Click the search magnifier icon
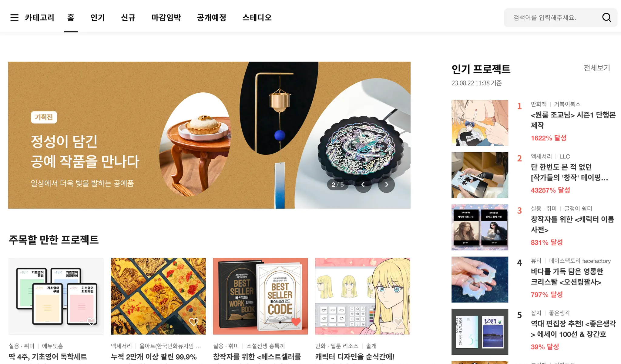 click(x=606, y=18)
